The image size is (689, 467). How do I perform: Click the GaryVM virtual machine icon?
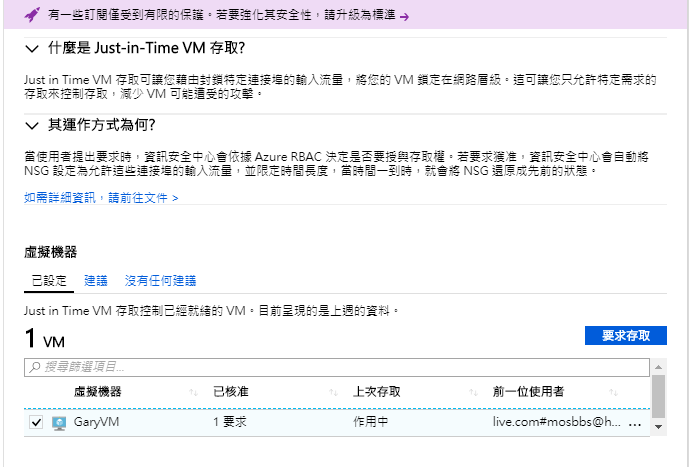coord(59,423)
